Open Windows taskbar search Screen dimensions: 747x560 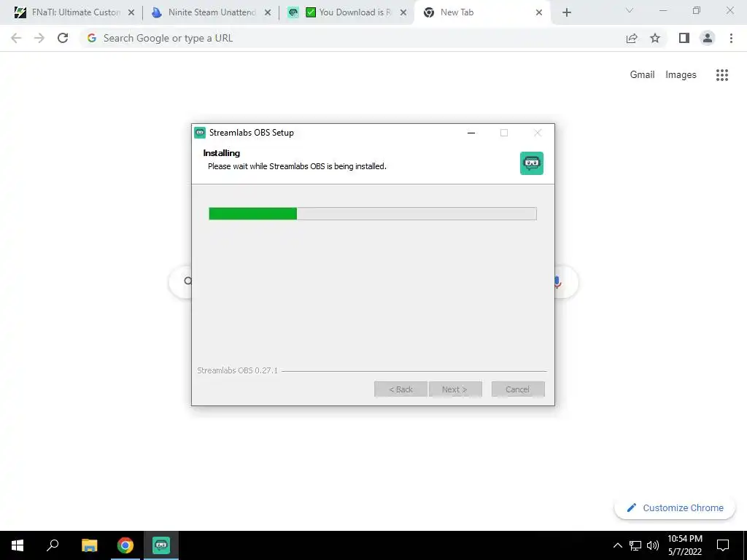(x=53, y=545)
